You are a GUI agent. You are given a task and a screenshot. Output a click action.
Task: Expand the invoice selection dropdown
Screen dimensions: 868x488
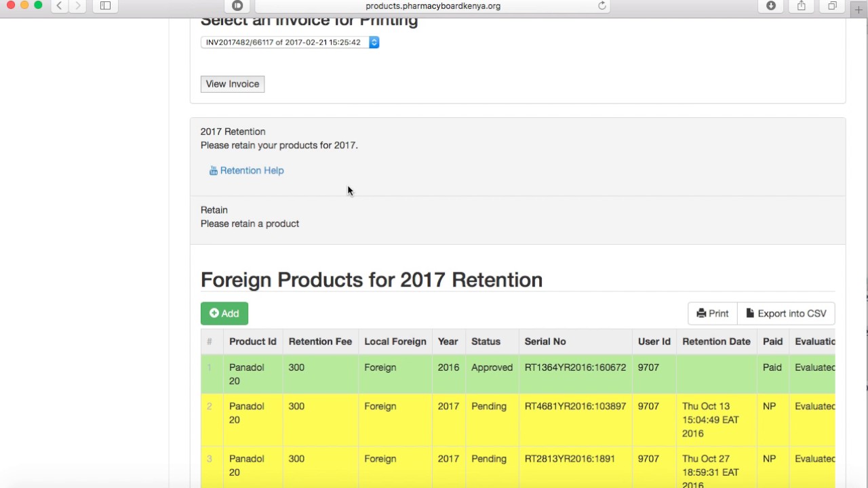point(290,42)
